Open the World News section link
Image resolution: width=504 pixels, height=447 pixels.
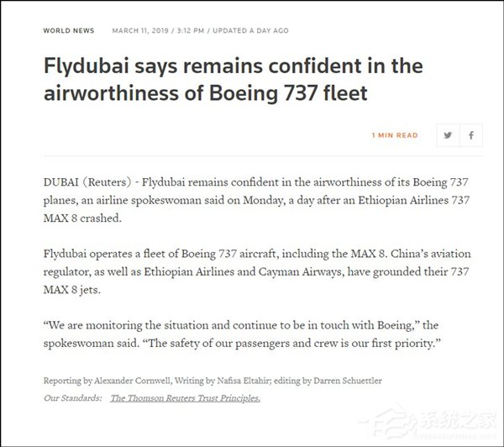[x=68, y=30]
